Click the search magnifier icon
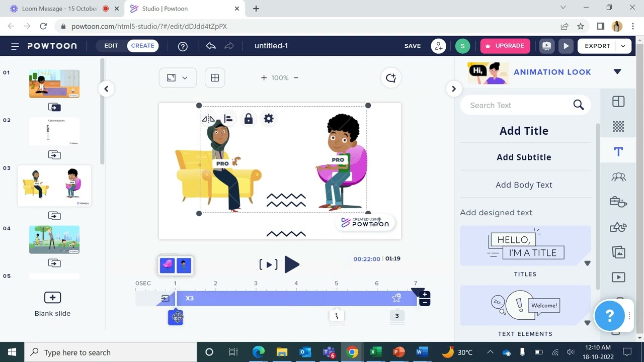 (x=579, y=105)
